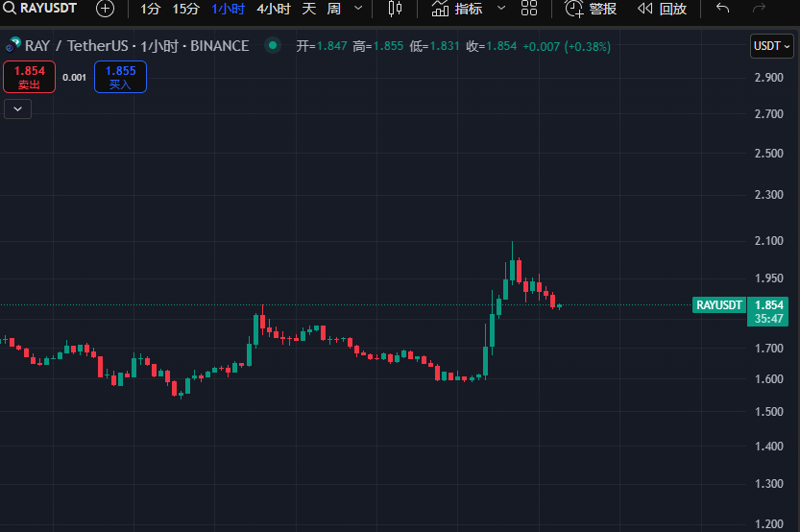This screenshot has width=800, height=532.
Task: Click the red 1.854 卖出 sell button
Action: tap(29, 77)
